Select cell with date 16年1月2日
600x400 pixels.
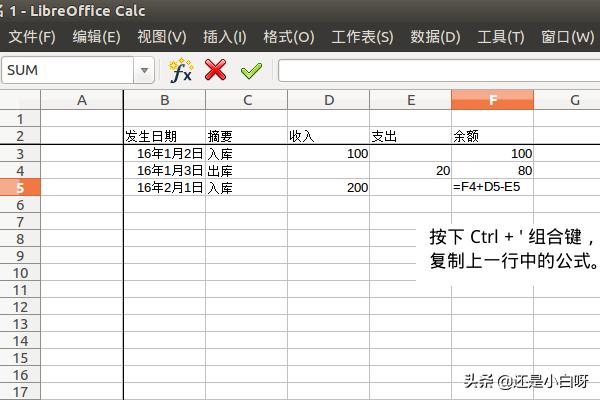(165, 153)
